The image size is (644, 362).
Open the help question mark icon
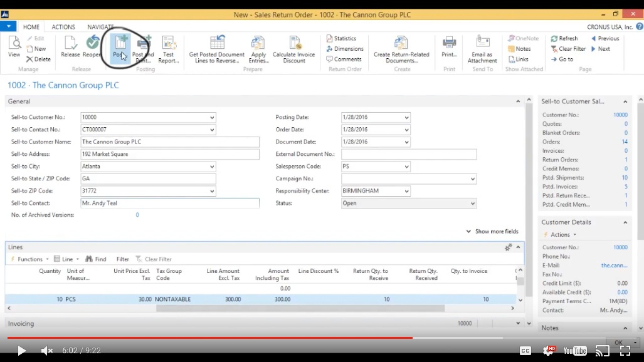pos(640,27)
